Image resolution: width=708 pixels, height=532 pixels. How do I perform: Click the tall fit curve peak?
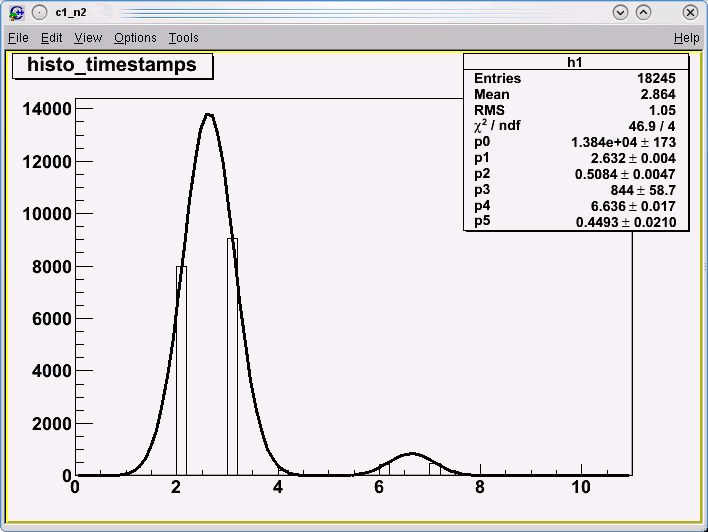pyautogui.click(x=208, y=114)
